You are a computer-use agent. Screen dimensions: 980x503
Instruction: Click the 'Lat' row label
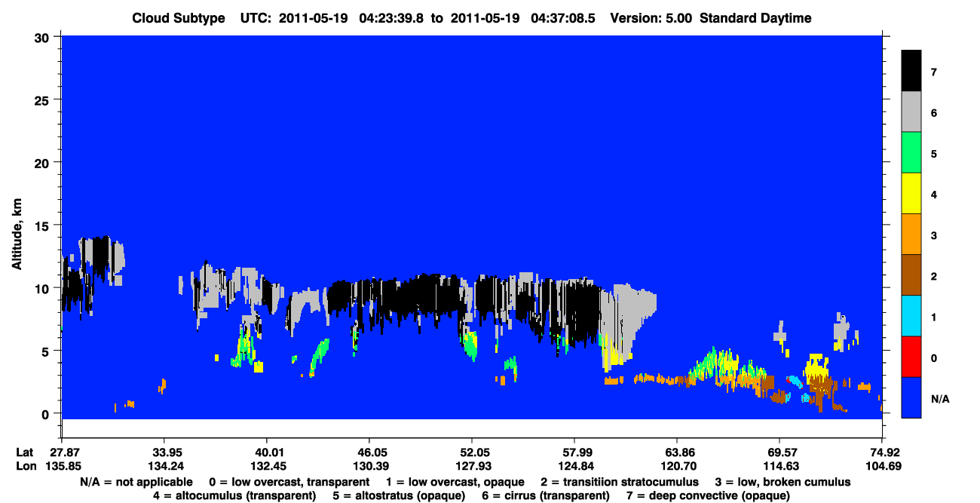click(23, 452)
